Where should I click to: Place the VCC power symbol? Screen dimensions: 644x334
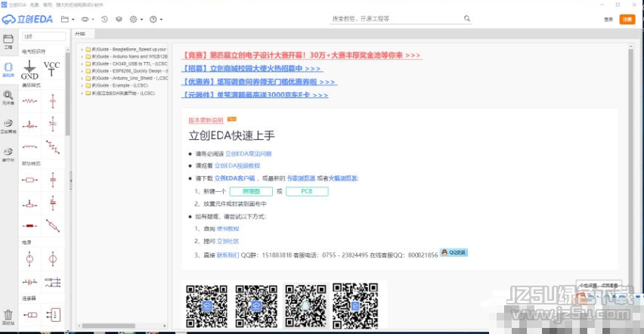(x=51, y=69)
